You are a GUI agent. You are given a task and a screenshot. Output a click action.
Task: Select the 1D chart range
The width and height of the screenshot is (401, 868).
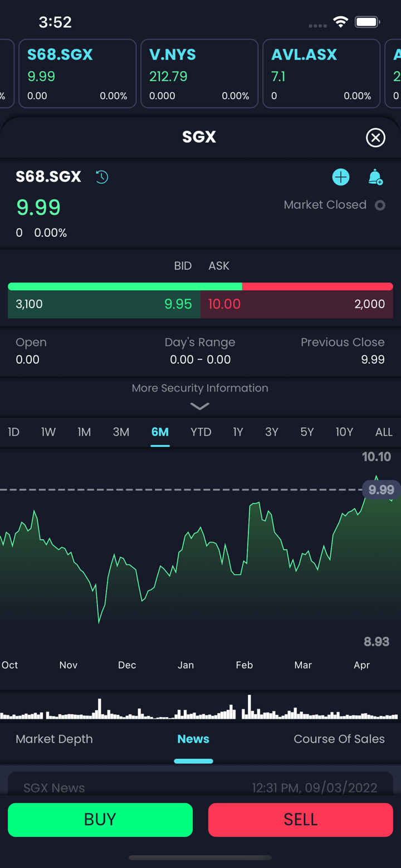click(x=14, y=432)
